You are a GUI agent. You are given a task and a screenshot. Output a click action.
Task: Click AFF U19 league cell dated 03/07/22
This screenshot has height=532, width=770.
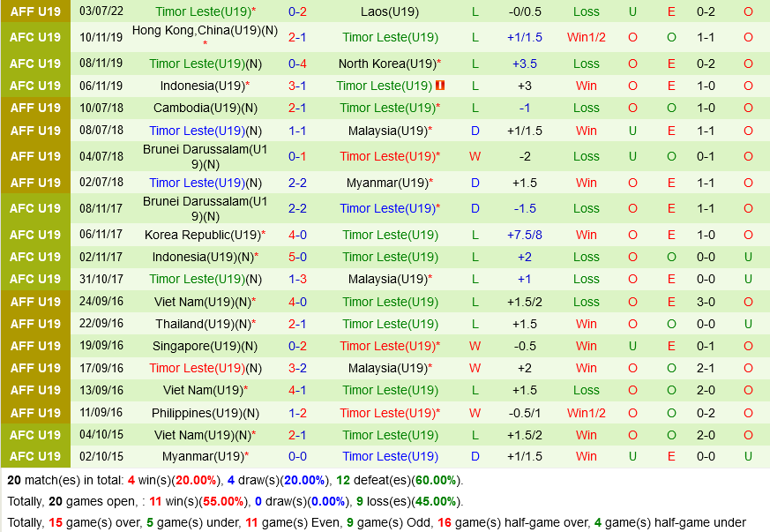click(35, 11)
